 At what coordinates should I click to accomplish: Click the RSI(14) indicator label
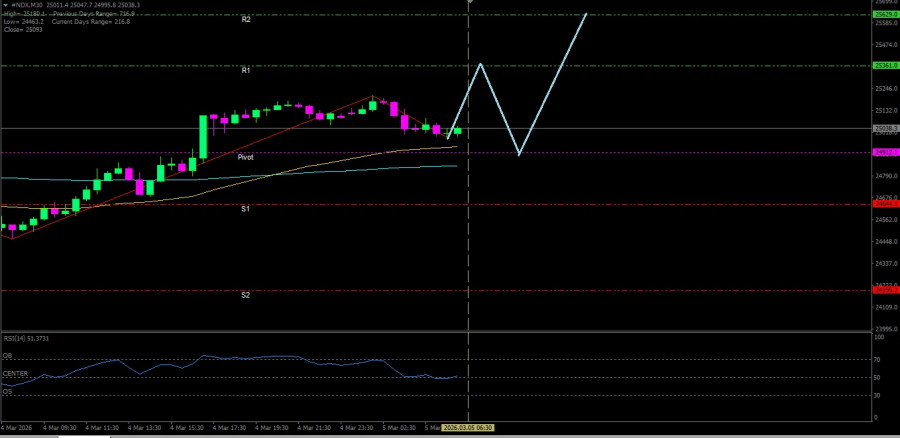coord(27,338)
